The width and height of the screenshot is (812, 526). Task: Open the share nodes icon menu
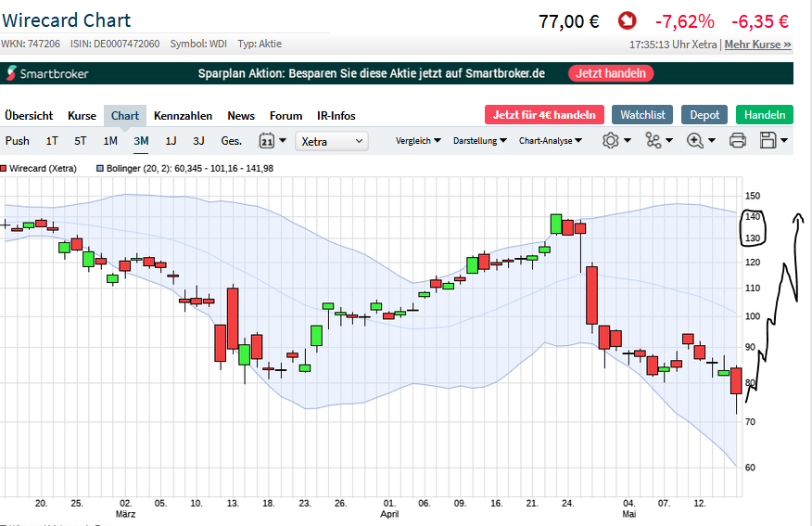(653, 140)
